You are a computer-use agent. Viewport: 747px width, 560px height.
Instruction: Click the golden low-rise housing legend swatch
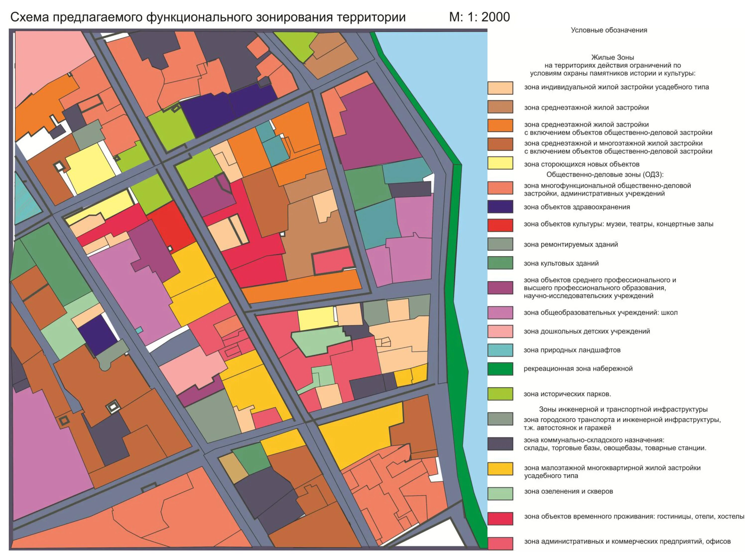tap(500, 469)
